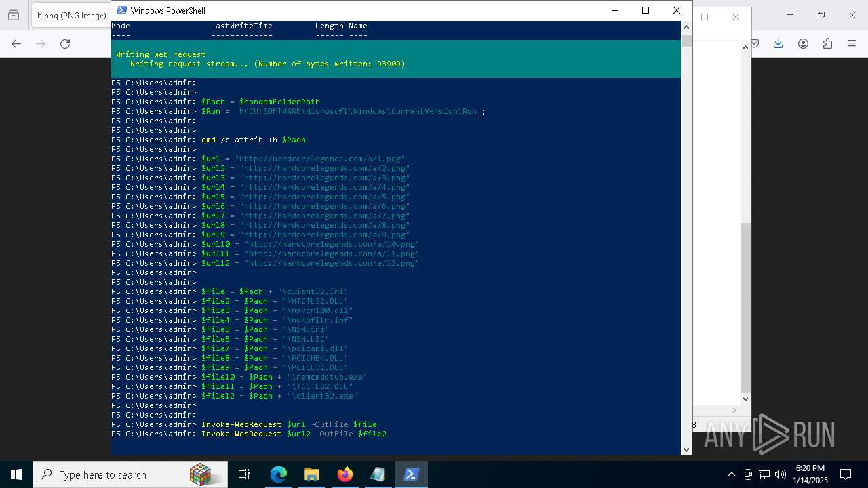
Task: Click the PowerShell scrollbar up arrow
Action: pyautogui.click(x=686, y=26)
